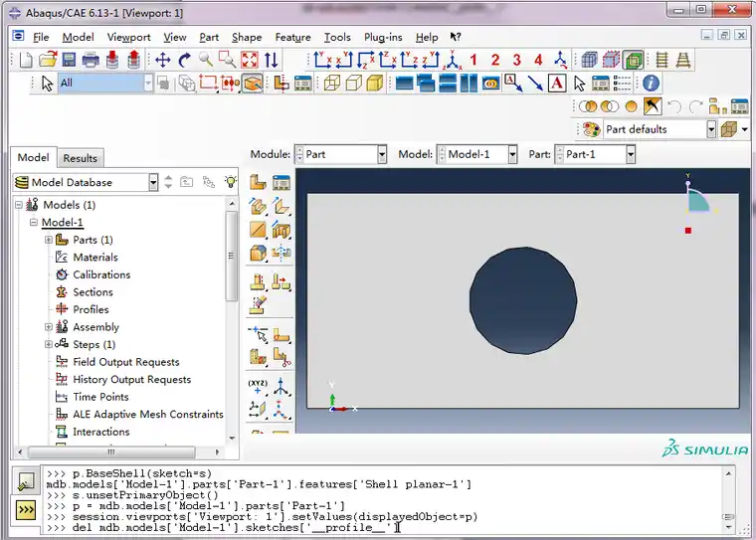Expand the Parts (1) tree node
This screenshot has width=756, height=540.
pyautogui.click(x=48, y=240)
